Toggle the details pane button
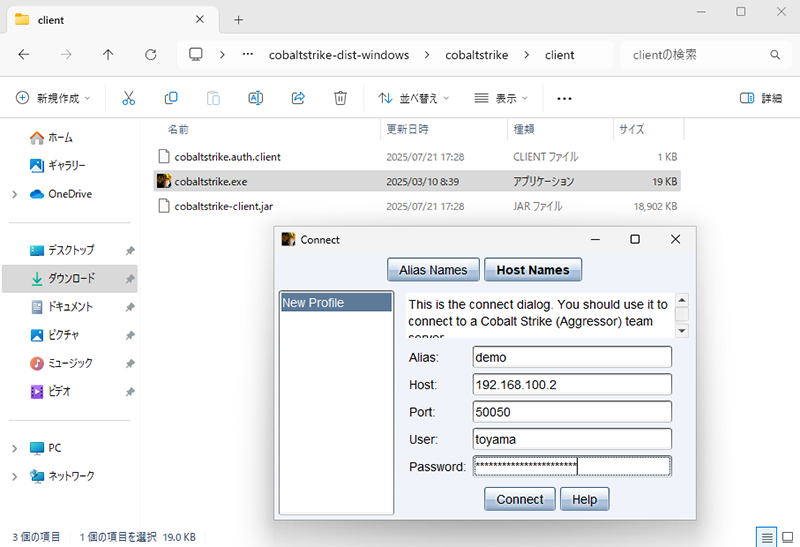The width and height of the screenshot is (800, 547). click(x=761, y=98)
